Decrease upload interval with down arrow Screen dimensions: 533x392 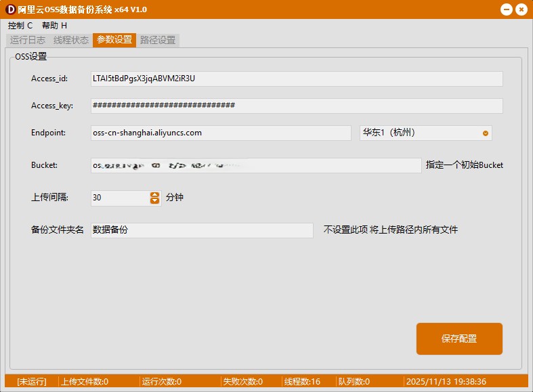click(x=154, y=201)
